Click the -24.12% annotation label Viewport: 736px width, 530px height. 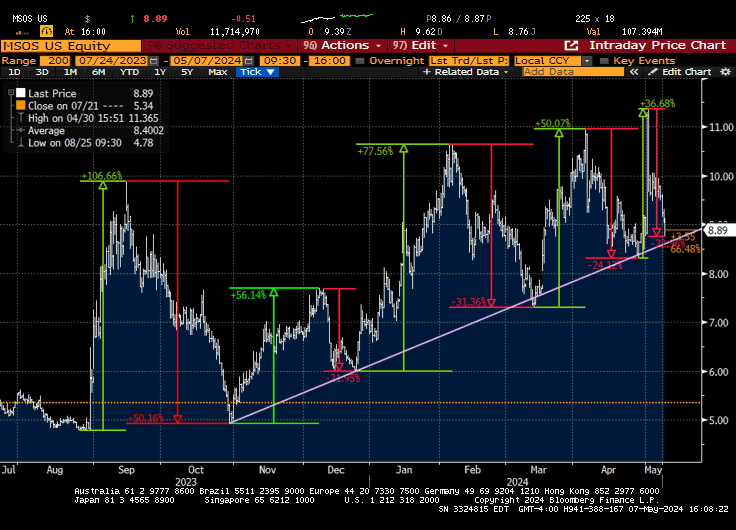(x=605, y=265)
